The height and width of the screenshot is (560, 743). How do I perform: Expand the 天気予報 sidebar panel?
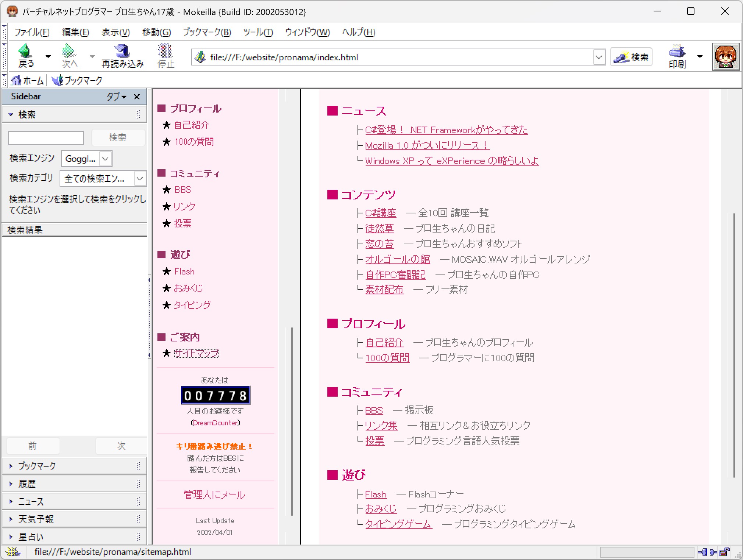pyautogui.click(x=36, y=519)
